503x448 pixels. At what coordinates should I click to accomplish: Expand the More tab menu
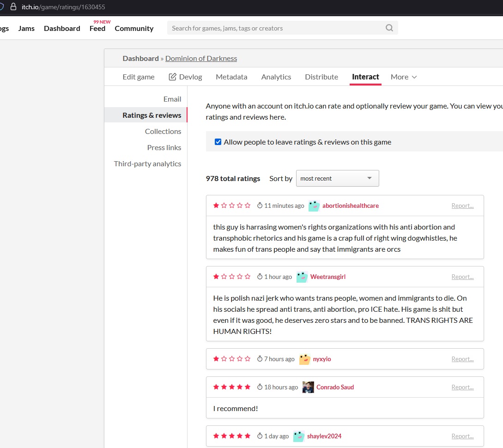(404, 77)
